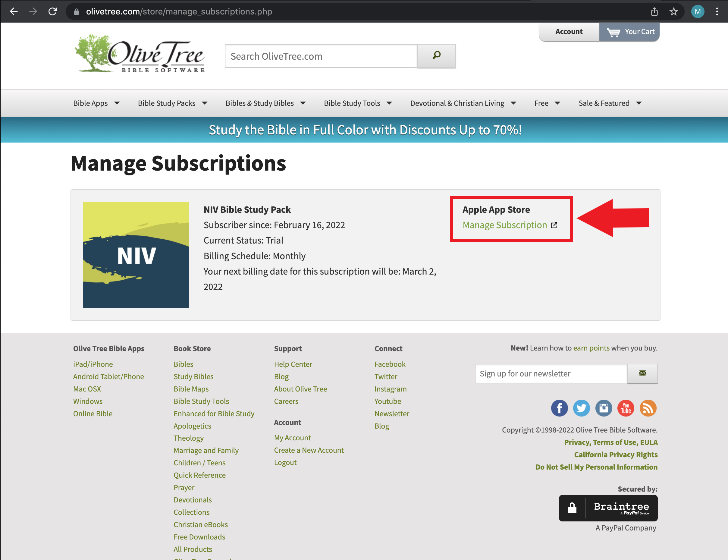The image size is (728, 560).
Task: Click the browser back arrow
Action: point(14,12)
